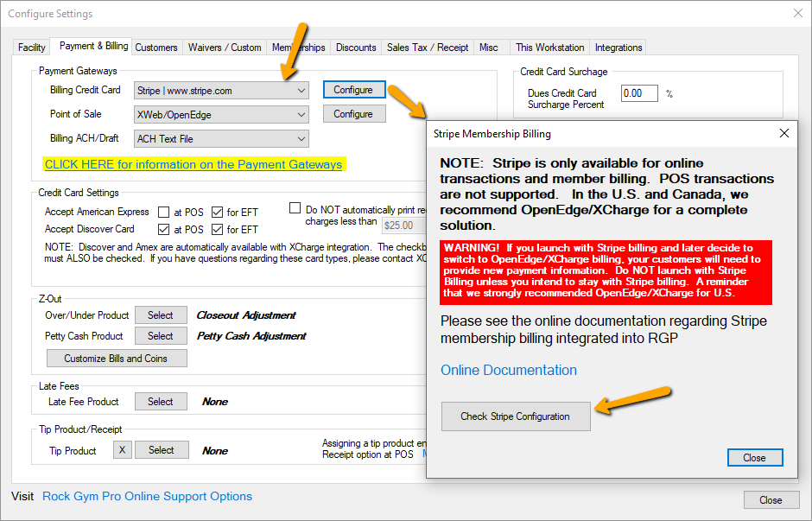812x521 pixels.
Task: Toggle Accept Discover Card for EFT
Action: point(218,230)
